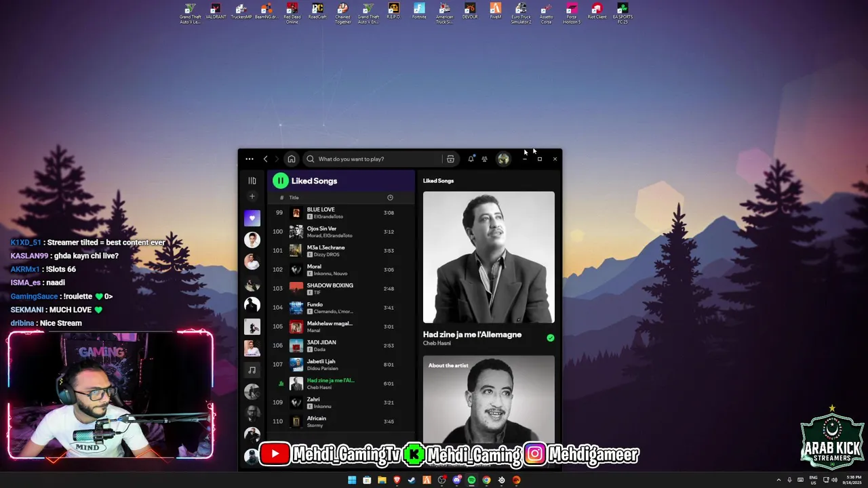Select the track Makhelaw magal...
This screenshot has height=488, width=868.
340,327
